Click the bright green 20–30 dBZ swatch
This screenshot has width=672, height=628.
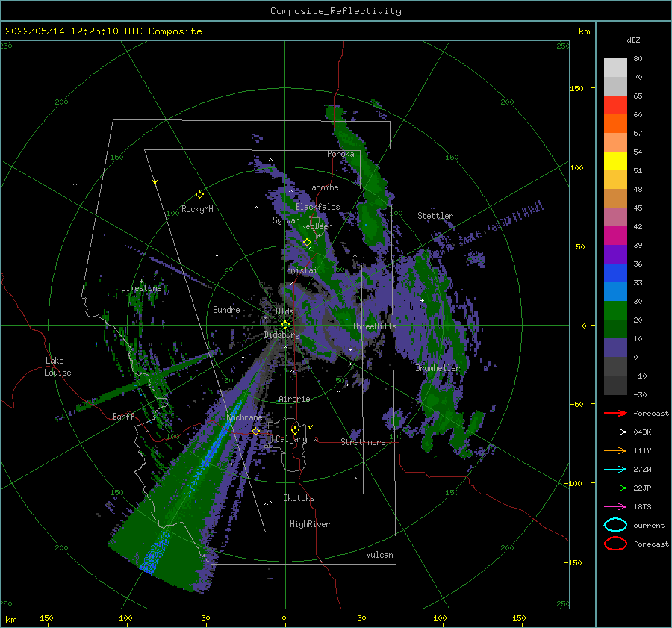click(x=615, y=311)
